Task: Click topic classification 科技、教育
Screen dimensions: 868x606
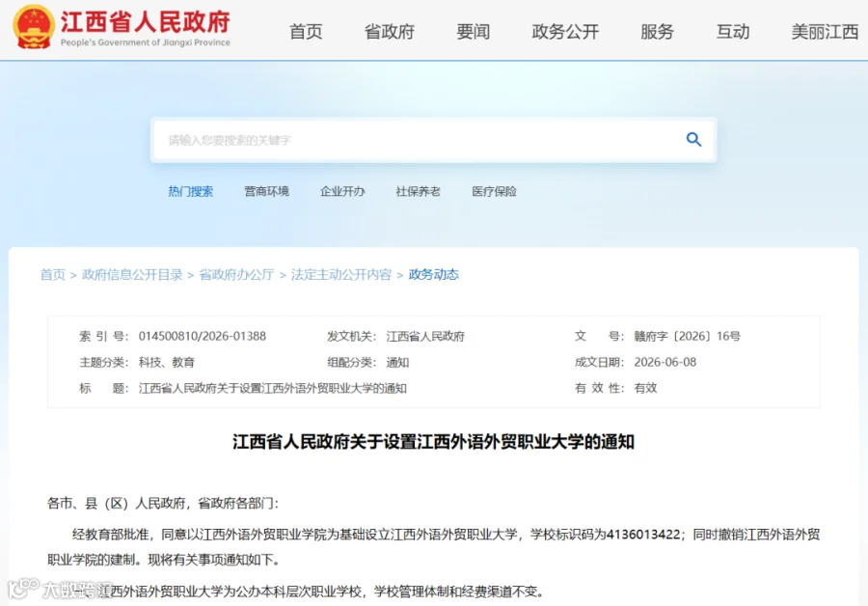Action: pos(167,362)
